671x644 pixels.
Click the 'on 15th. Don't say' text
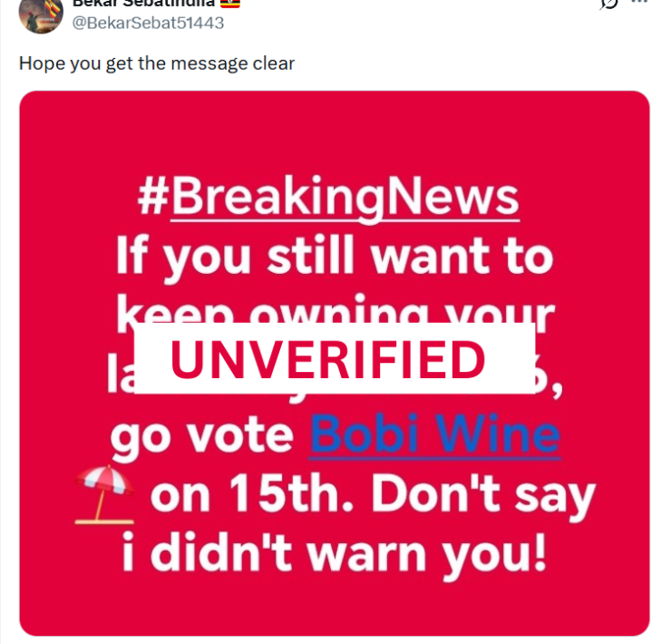pyautogui.click(x=372, y=497)
